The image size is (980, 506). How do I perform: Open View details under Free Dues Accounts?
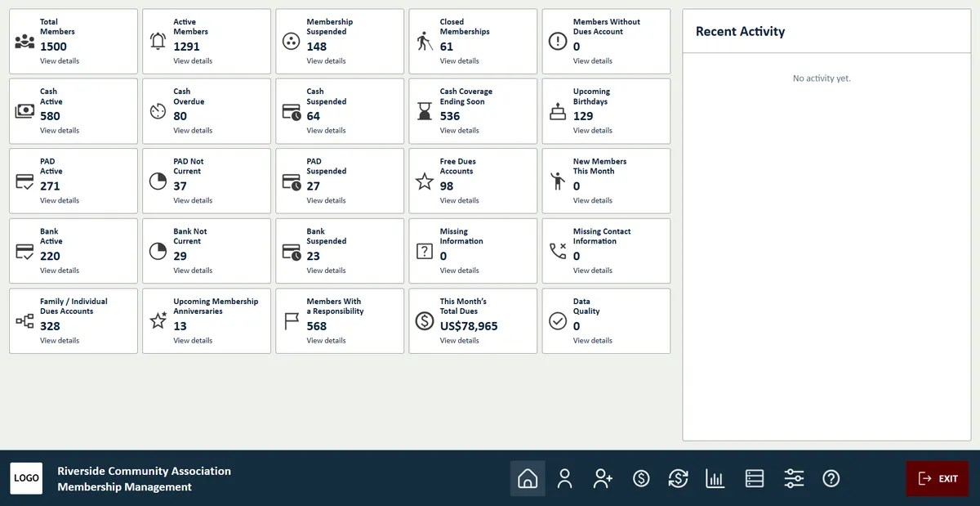click(459, 200)
